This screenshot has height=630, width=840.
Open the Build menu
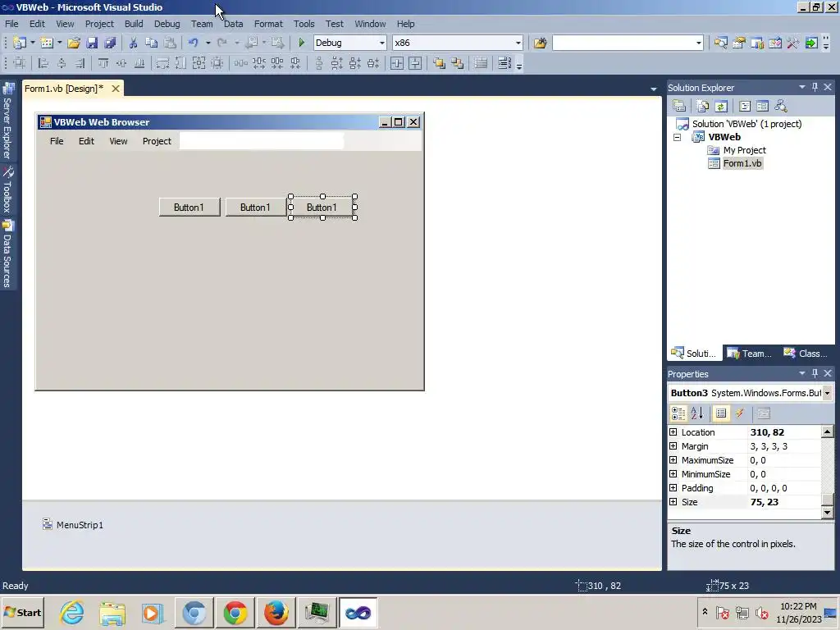(134, 24)
